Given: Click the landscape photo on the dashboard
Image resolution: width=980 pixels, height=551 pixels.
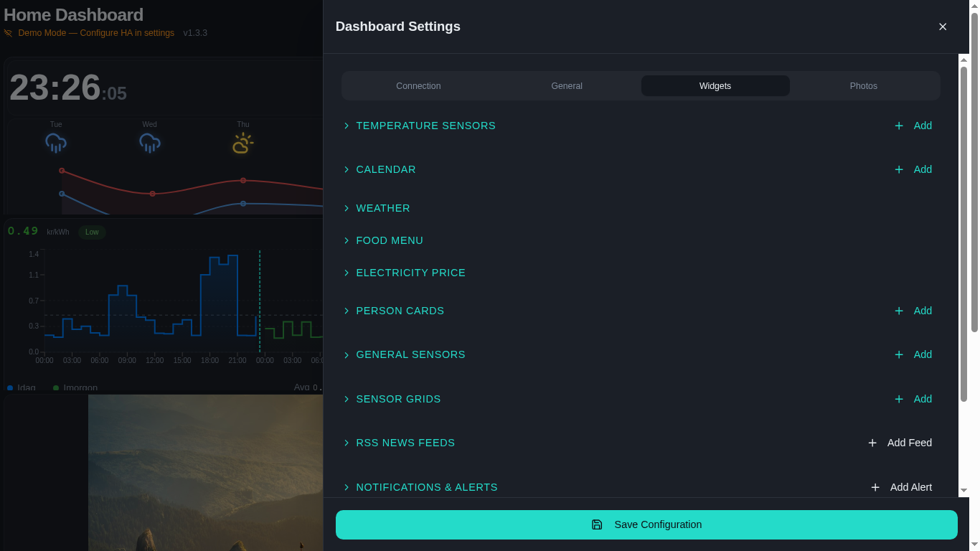Looking at the screenshot, I should point(205,473).
